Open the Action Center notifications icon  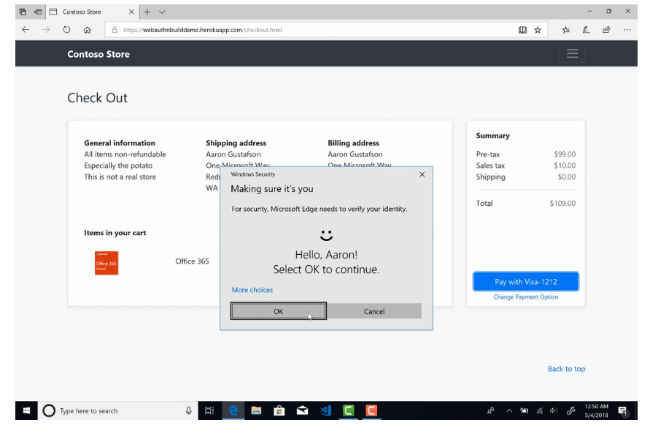tap(623, 411)
